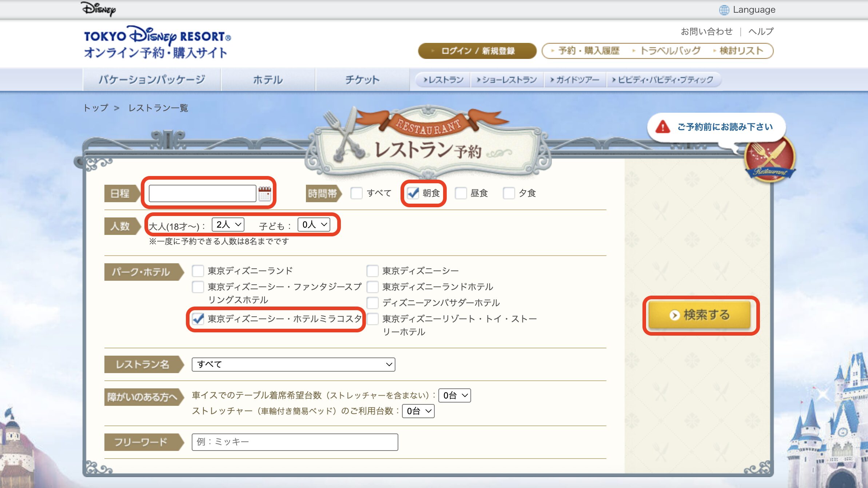Click the Language globe icon

click(724, 10)
